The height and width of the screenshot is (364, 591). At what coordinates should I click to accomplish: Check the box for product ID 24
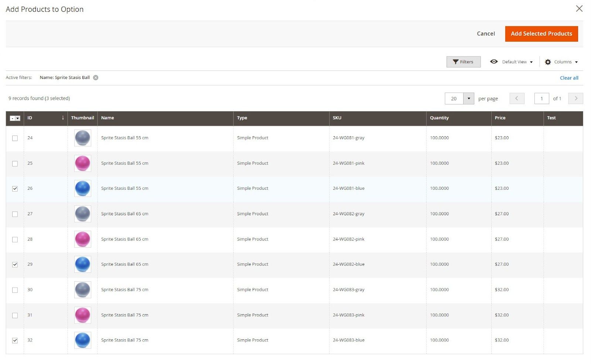15,138
